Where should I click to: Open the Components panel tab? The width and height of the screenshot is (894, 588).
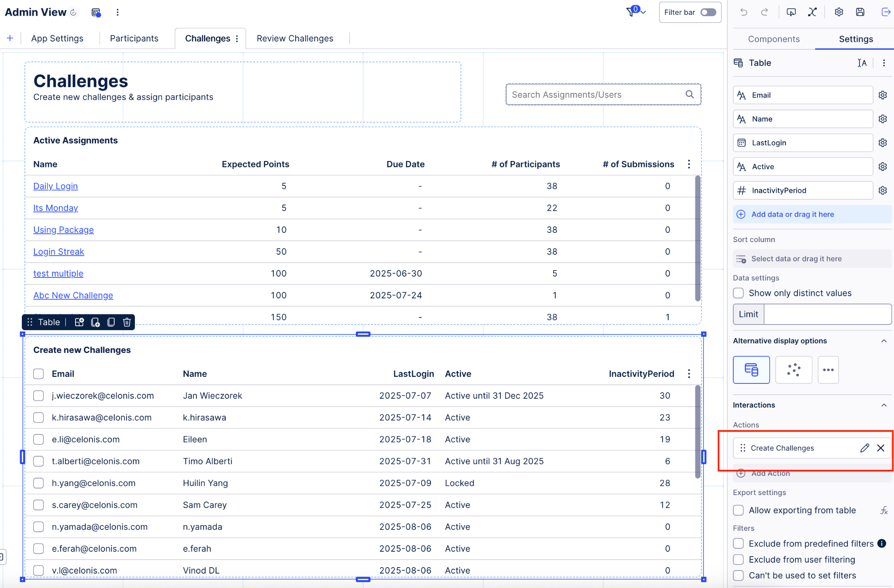point(774,39)
